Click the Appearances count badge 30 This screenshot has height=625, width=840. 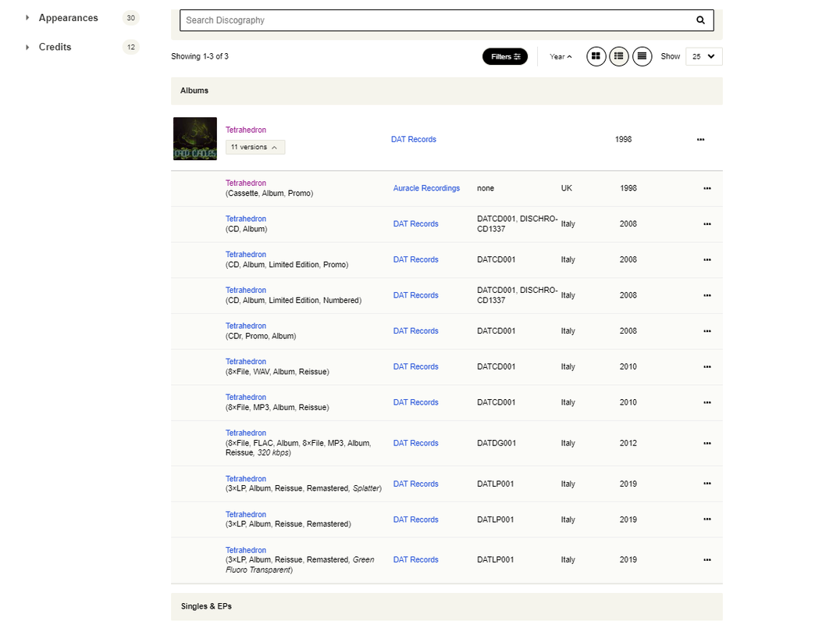point(130,18)
